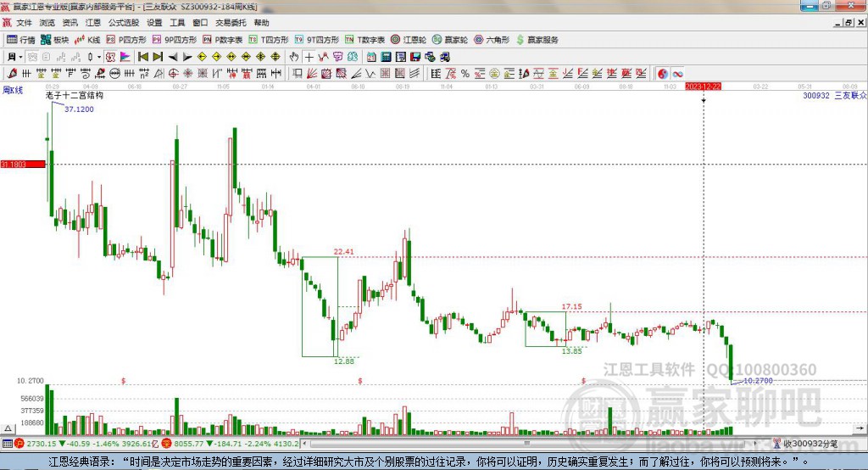The image size is (868, 470).
Task: Open 9P四方形 tool
Action: pyautogui.click(x=175, y=40)
